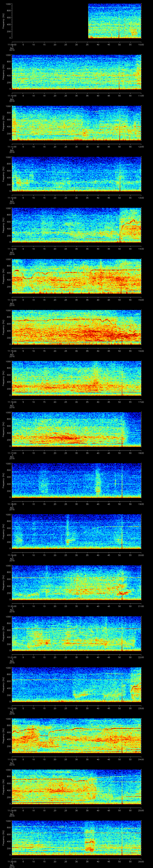Select the spectrogram panel starting at 11:22:00
Viewport: 153px width, 868px height.
click(x=77, y=685)
